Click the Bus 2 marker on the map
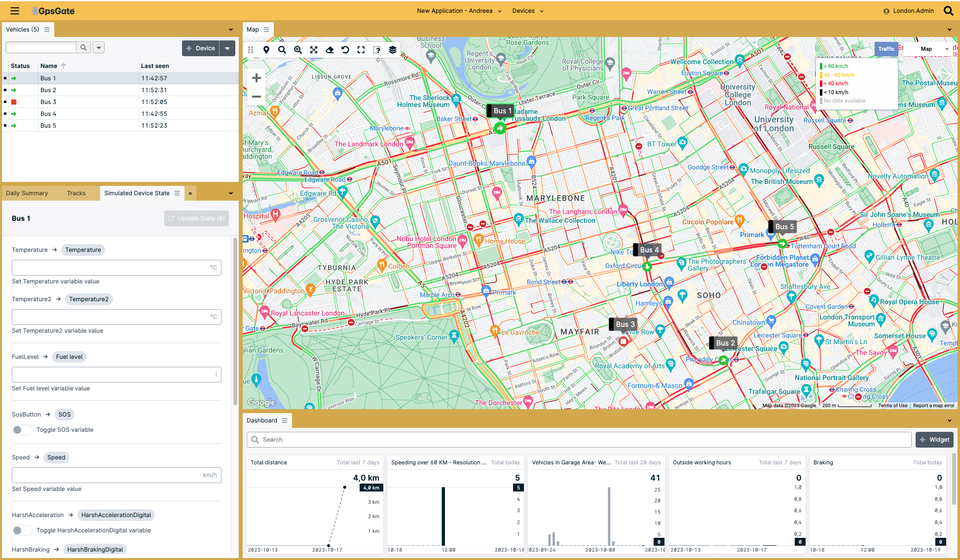960x560 pixels. pyautogui.click(x=723, y=360)
